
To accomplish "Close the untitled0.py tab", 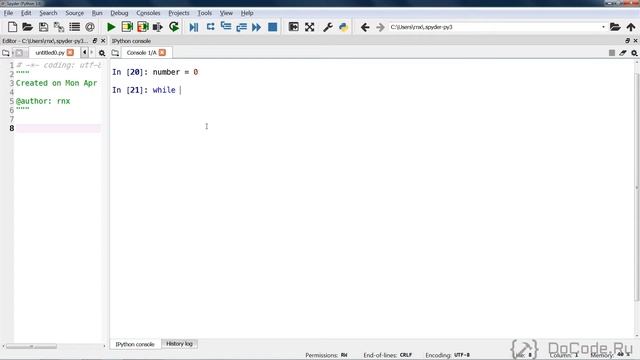I will [x=70, y=52].
